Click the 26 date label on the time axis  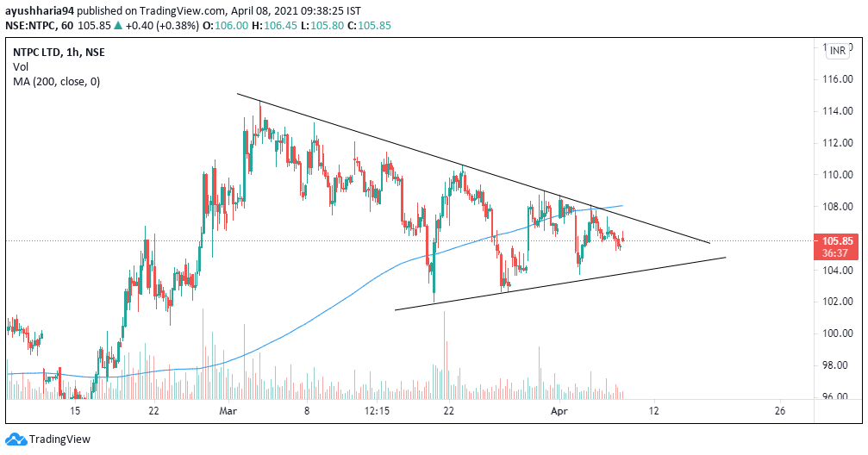point(780,411)
